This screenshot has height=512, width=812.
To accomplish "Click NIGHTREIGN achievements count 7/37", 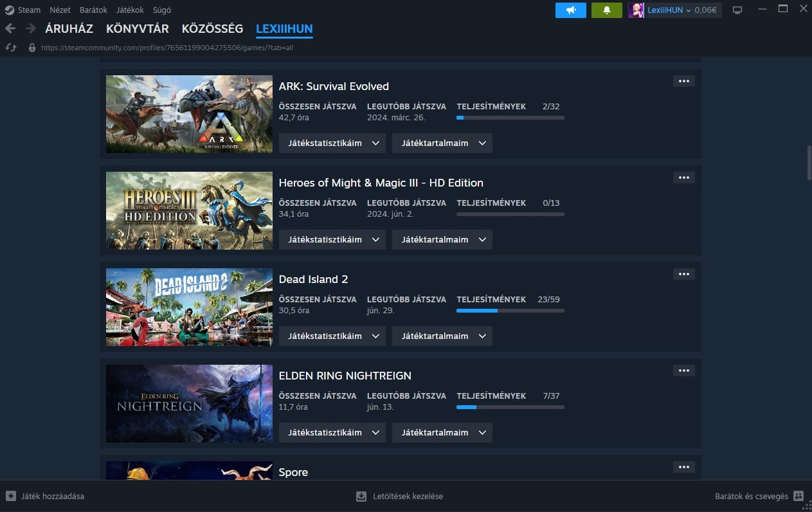I will coord(551,396).
